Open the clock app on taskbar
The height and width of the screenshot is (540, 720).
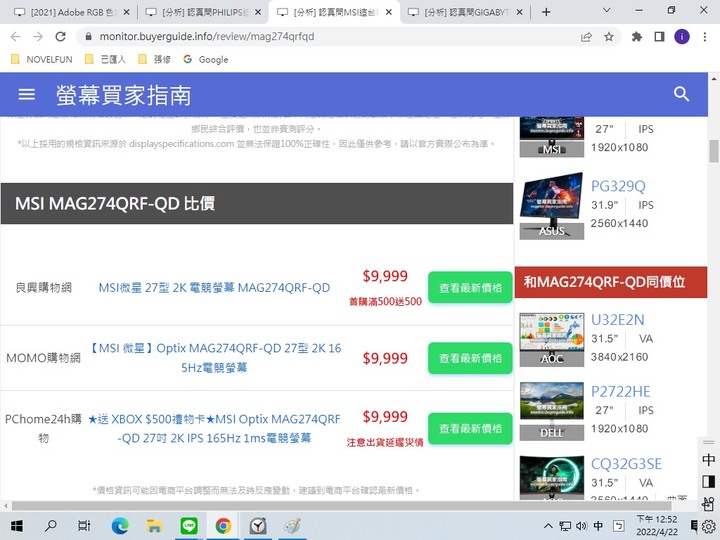258,525
